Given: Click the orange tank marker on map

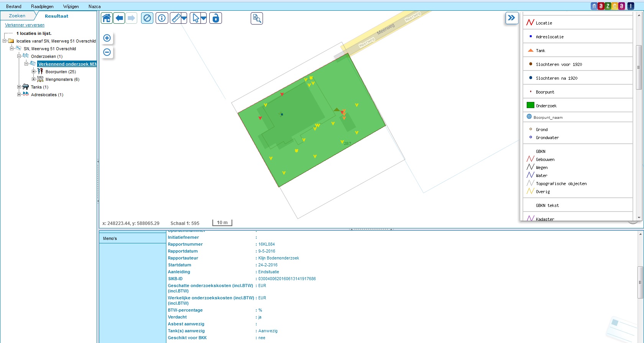Looking at the screenshot, I should [x=337, y=110].
